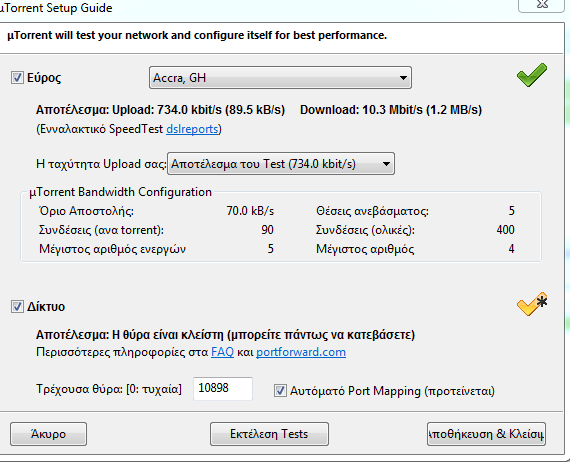Expand the Upload speed dropdown arrow
570x462 pixels.
click(x=386, y=164)
